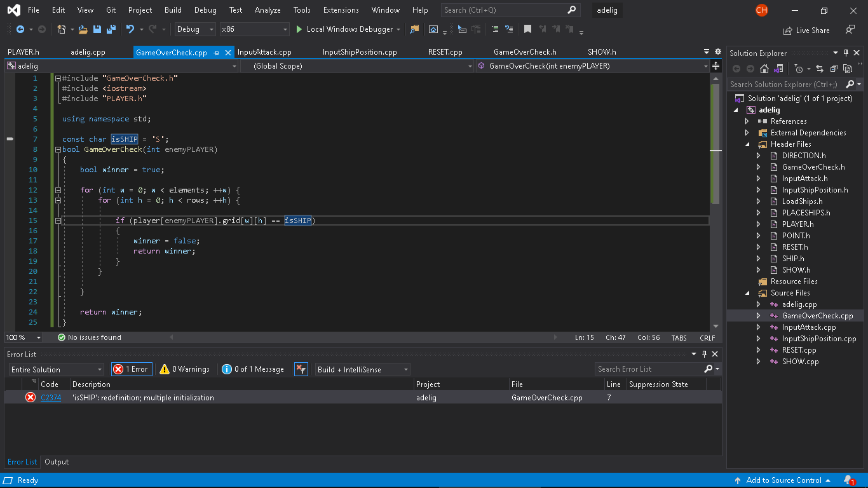Toggle the Error List clear-filter funnel button
Viewport: 868px width, 488px height.
(301, 369)
